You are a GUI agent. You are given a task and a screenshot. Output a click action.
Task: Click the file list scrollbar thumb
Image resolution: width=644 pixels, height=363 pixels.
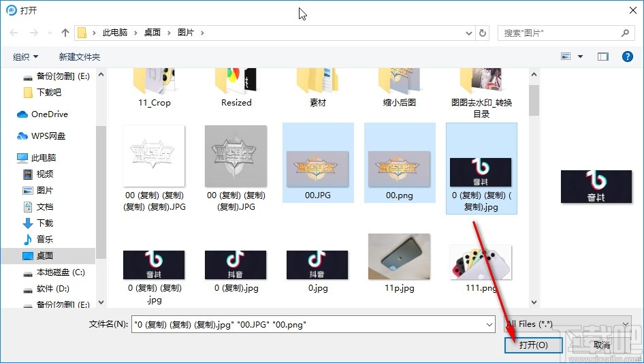[534, 100]
